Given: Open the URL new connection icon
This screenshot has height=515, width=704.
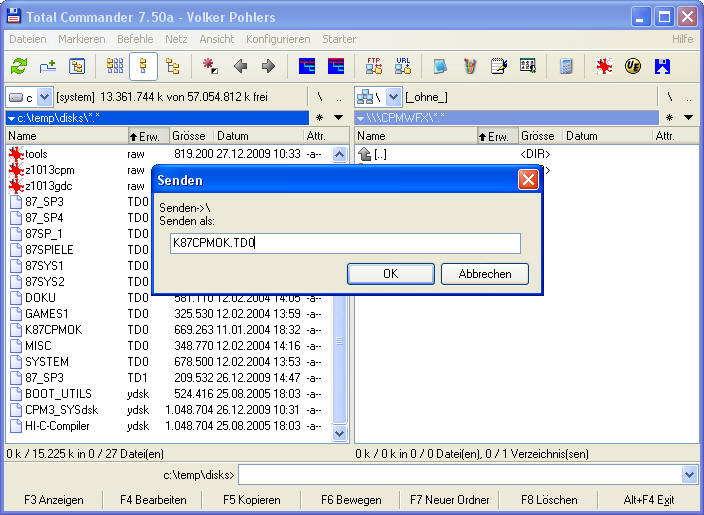Looking at the screenshot, I should pos(403,66).
